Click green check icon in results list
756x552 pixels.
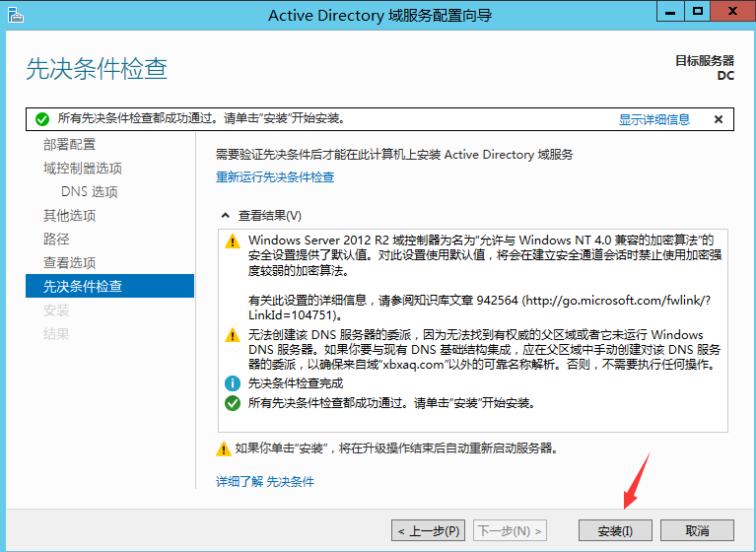pyautogui.click(x=233, y=403)
